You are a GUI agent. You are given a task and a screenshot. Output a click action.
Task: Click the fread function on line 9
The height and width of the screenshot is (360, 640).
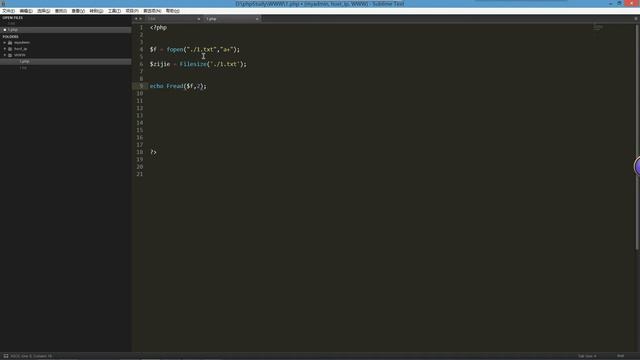pyautogui.click(x=175, y=86)
